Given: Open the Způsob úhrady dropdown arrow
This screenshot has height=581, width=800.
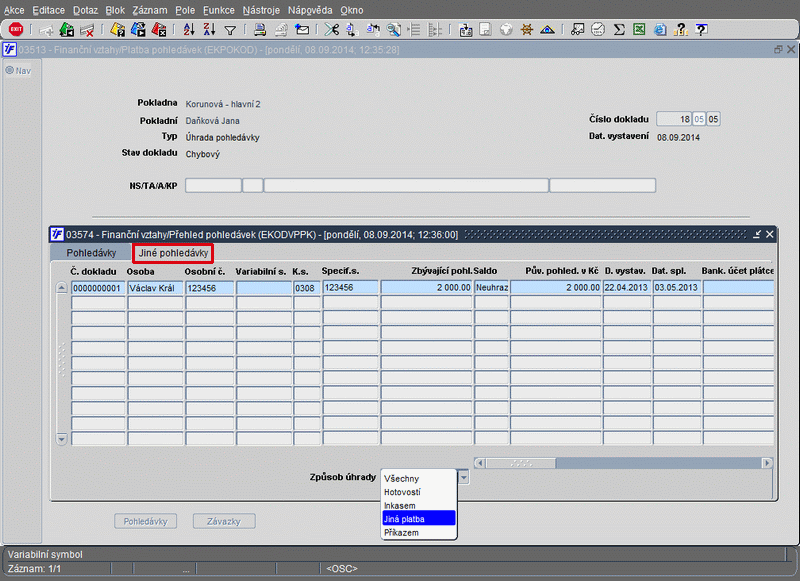Looking at the screenshot, I should point(463,477).
